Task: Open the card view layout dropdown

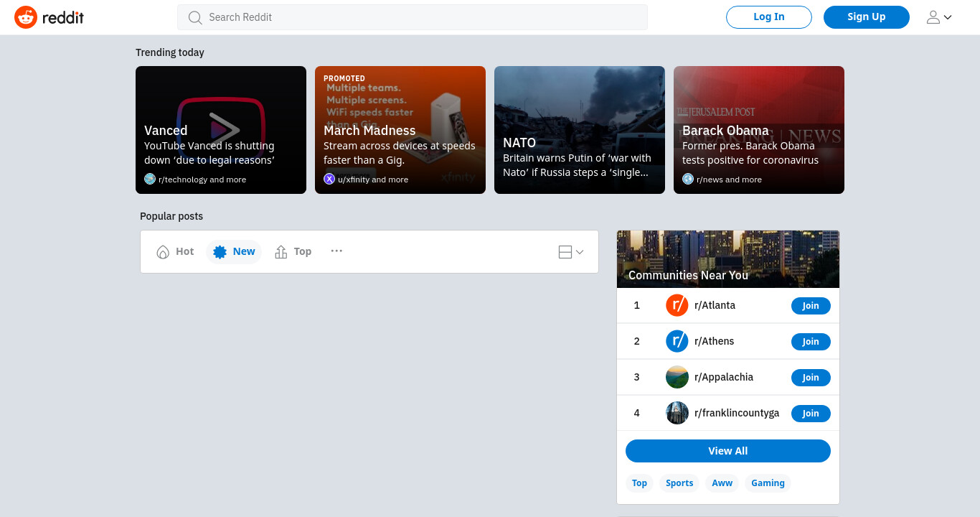Action: coord(571,252)
